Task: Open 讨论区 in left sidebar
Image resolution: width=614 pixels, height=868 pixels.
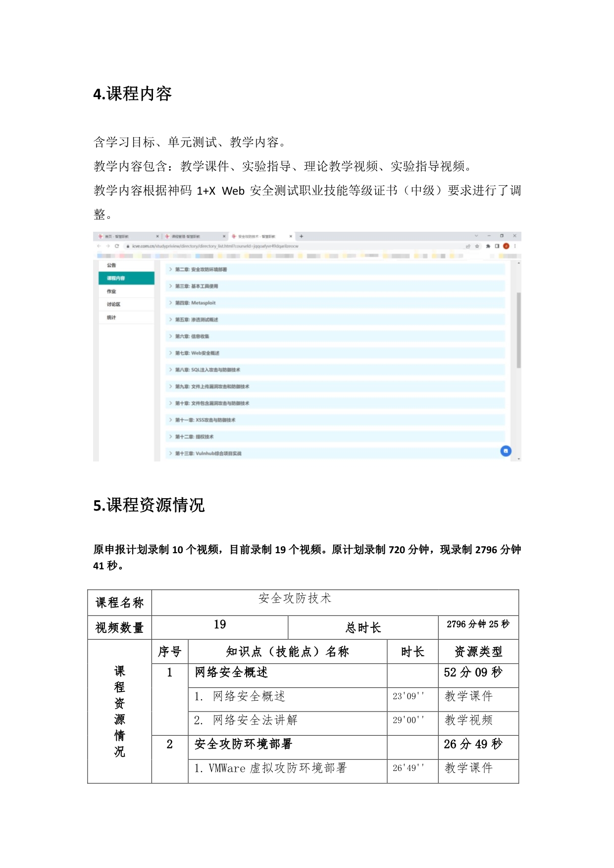Action: pos(114,304)
